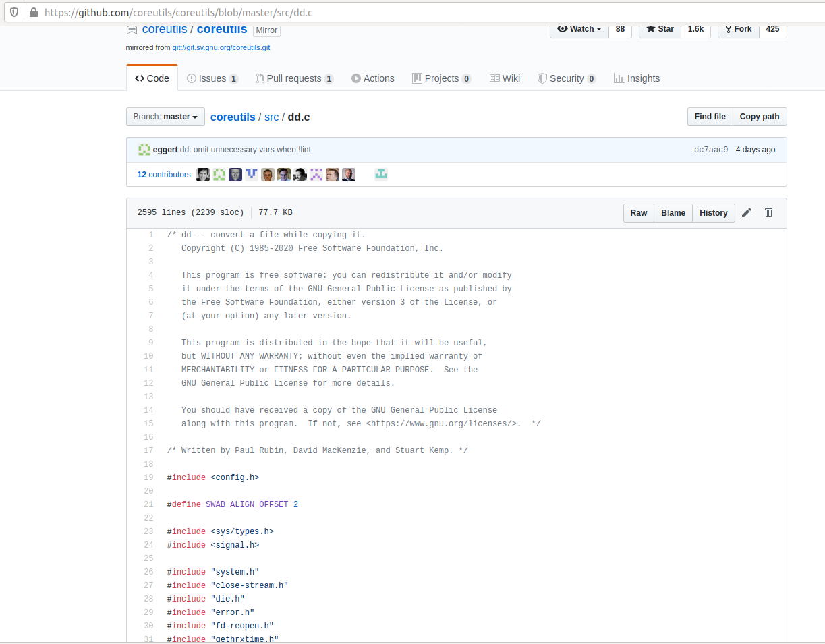The height and width of the screenshot is (644, 825).
Task: Open the Projects tab
Action: [442, 78]
